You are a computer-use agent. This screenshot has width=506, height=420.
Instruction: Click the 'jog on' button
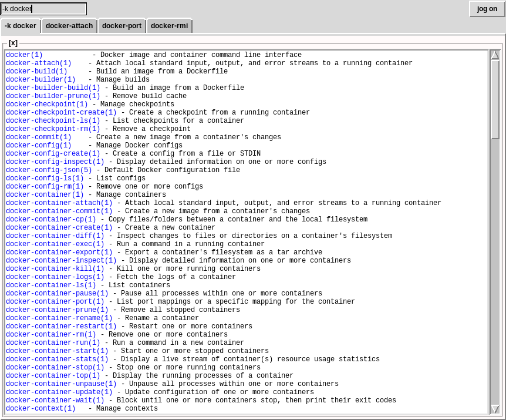[487, 9]
